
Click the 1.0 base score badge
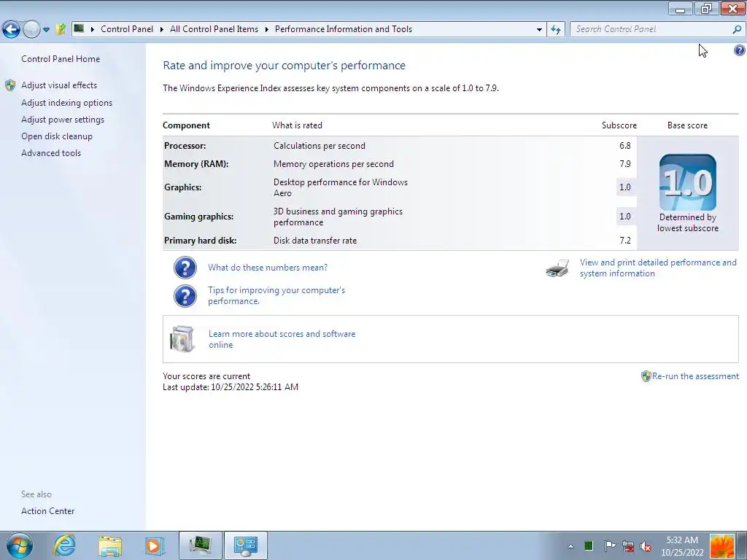tap(687, 182)
